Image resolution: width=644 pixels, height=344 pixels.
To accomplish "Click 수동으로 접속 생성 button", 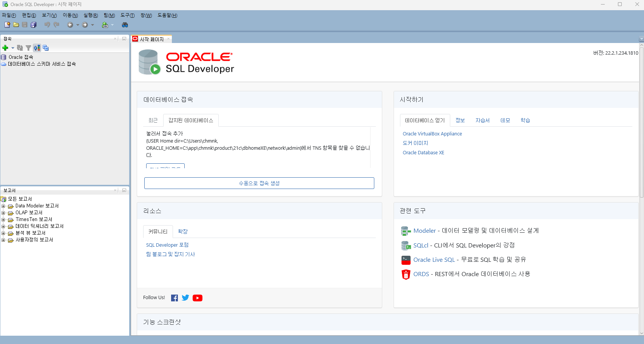I will point(259,183).
